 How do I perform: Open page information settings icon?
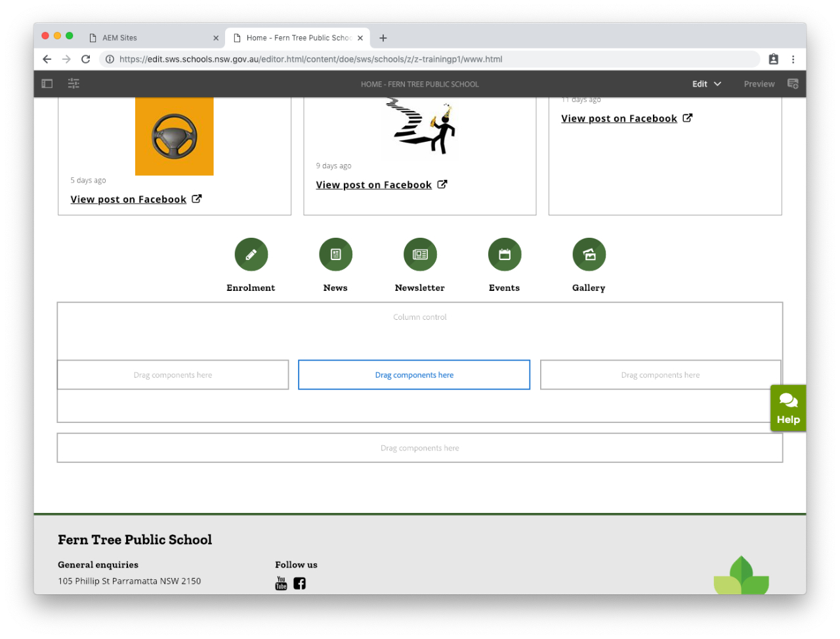[73, 83]
